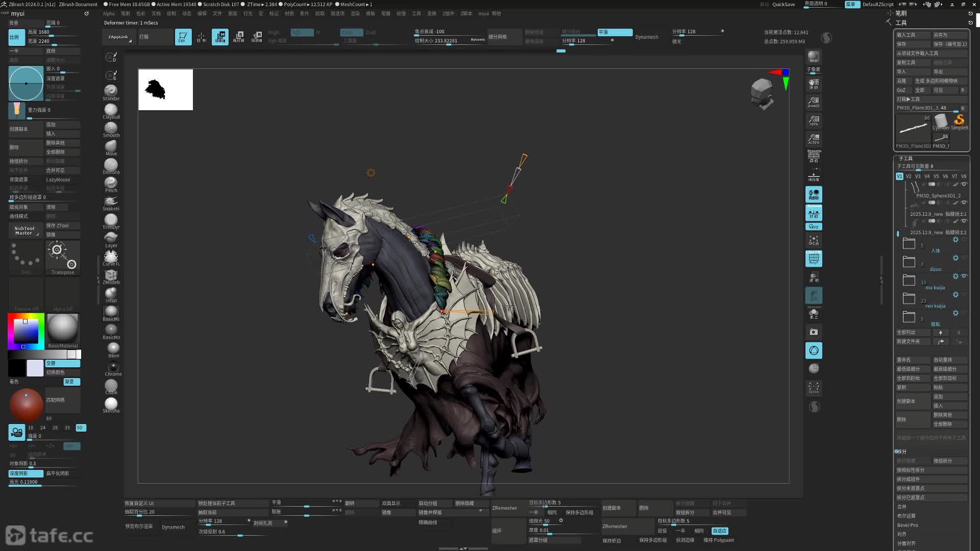
Task: Click the QuickSave button
Action: click(x=783, y=4)
